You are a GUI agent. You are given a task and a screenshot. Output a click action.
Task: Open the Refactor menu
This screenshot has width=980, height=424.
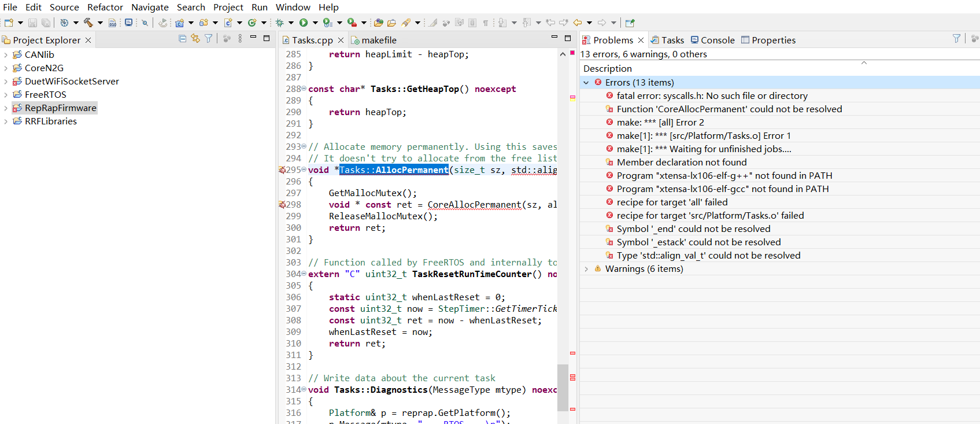(x=105, y=7)
